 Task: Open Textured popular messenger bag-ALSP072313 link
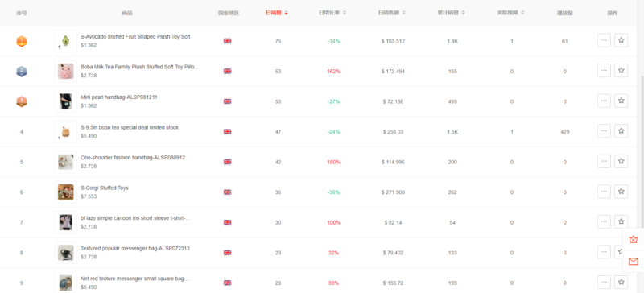[x=135, y=248]
